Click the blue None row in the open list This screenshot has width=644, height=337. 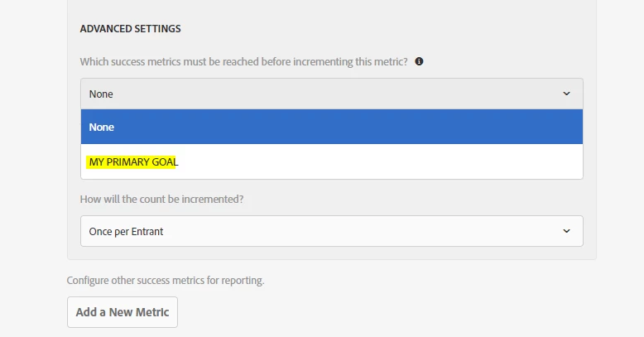point(332,127)
